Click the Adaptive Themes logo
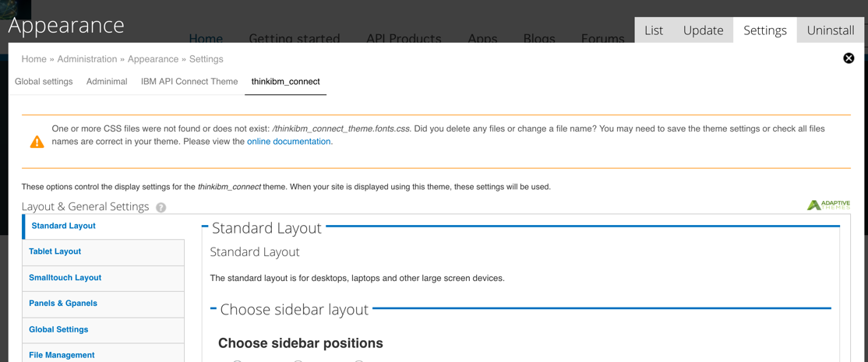Image resolution: width=868 pixels, height=362 pixels. [x=828, y=205]
